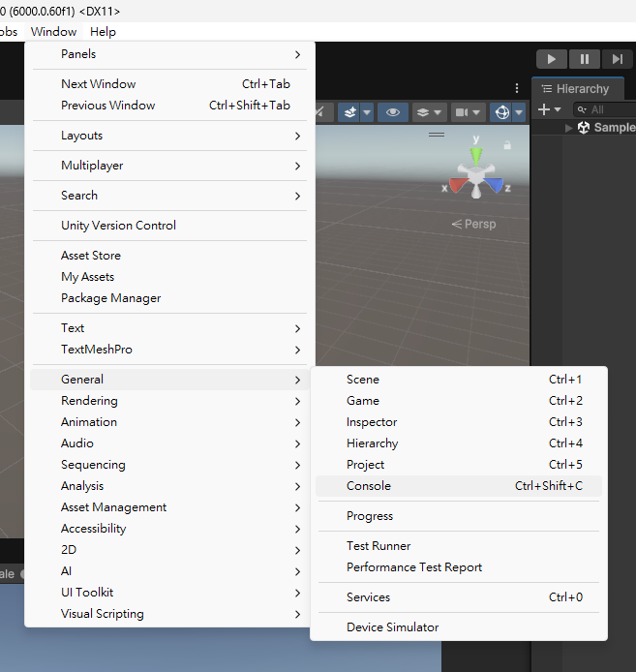Toggle the scene gizmos globe button

click(501, 112)
